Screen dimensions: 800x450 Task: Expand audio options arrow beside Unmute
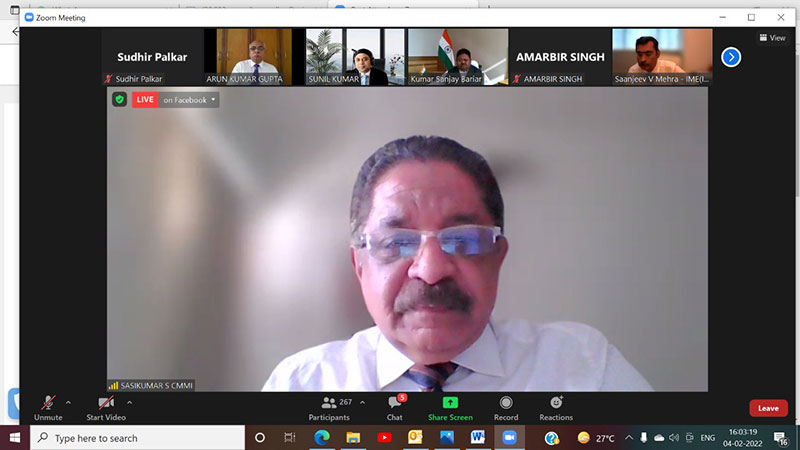click(68, 403)
